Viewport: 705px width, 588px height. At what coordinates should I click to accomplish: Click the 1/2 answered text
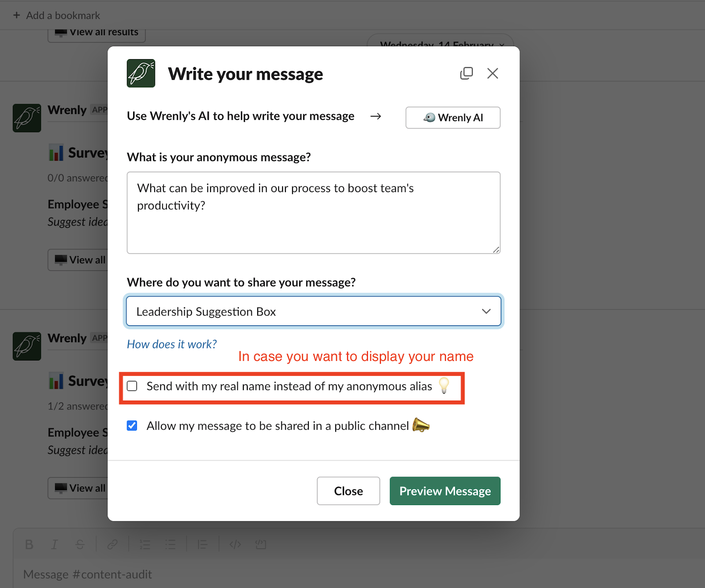[x=78, y=406]
